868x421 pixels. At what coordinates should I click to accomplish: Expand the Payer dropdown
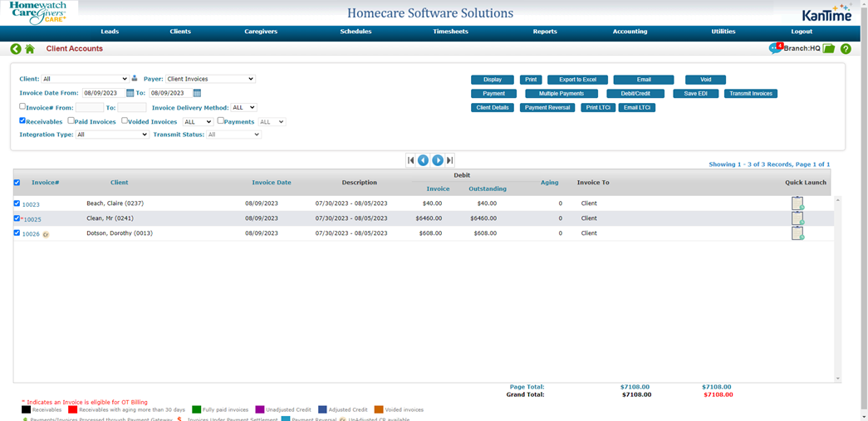coord(210,79)
